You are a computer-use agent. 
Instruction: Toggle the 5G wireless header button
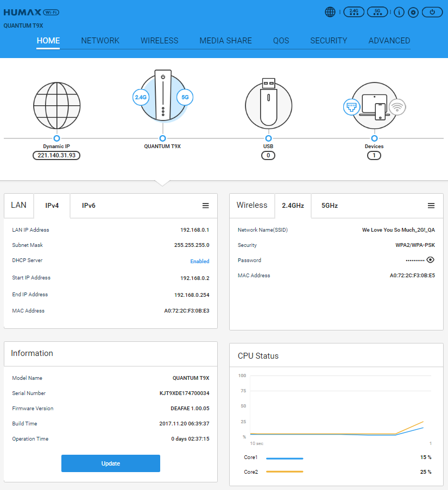pos(377,12)
